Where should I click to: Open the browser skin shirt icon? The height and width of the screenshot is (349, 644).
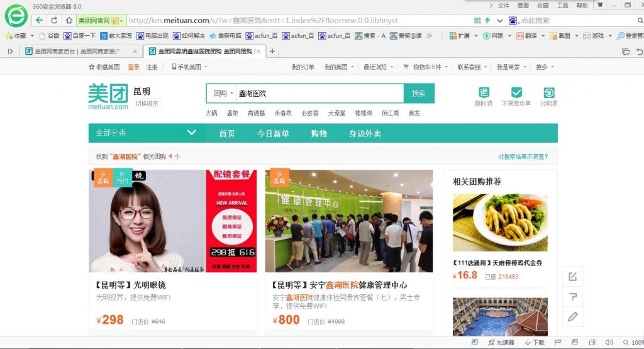[600, 5]
